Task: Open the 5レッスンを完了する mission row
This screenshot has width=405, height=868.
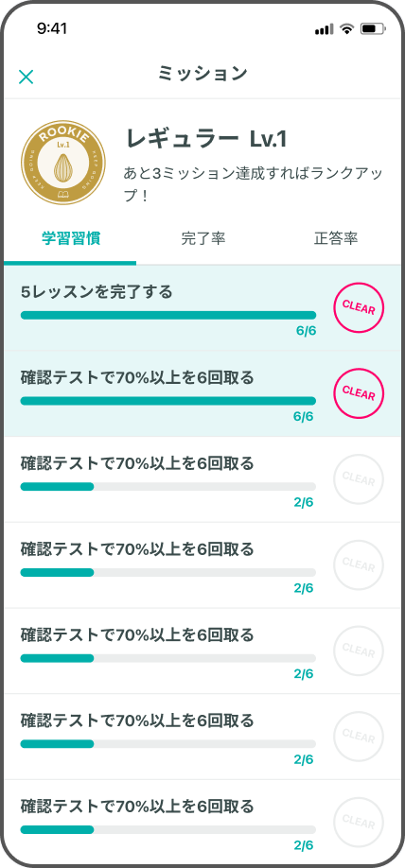Action: coord(202,308)
